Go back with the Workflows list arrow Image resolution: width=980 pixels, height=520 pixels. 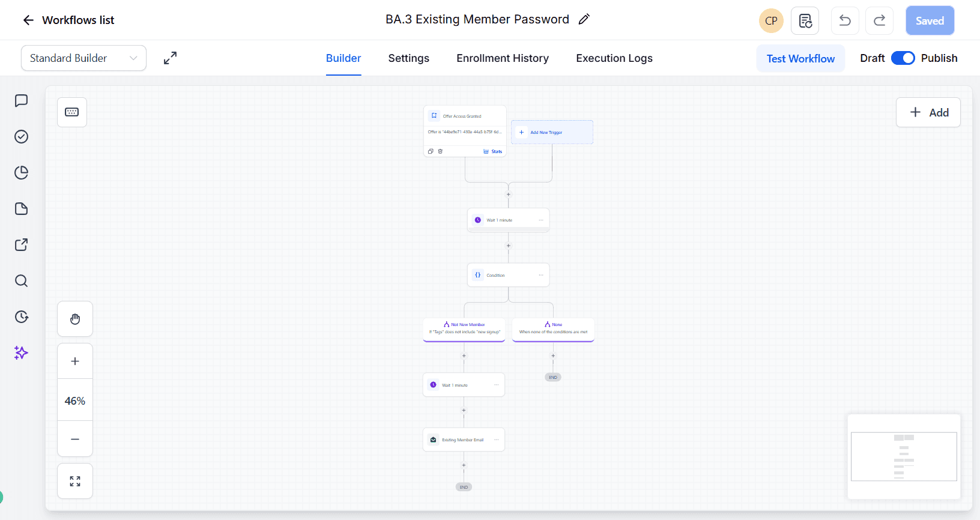point(28,20)
